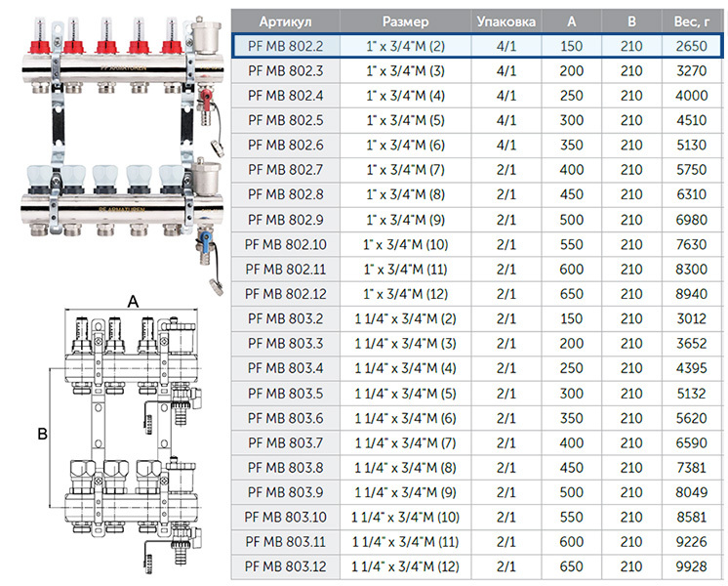
Task: Click article PF MB 803.12
Action: coord(286,566)
